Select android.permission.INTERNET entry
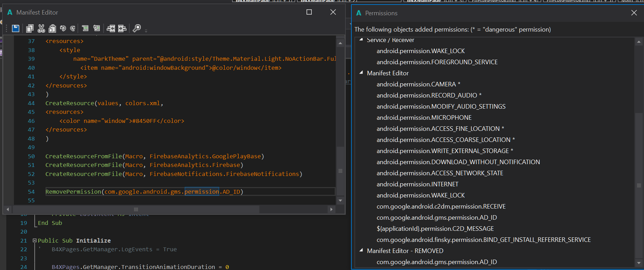This screenshot has width=644, height=270. tap(417, 184)
